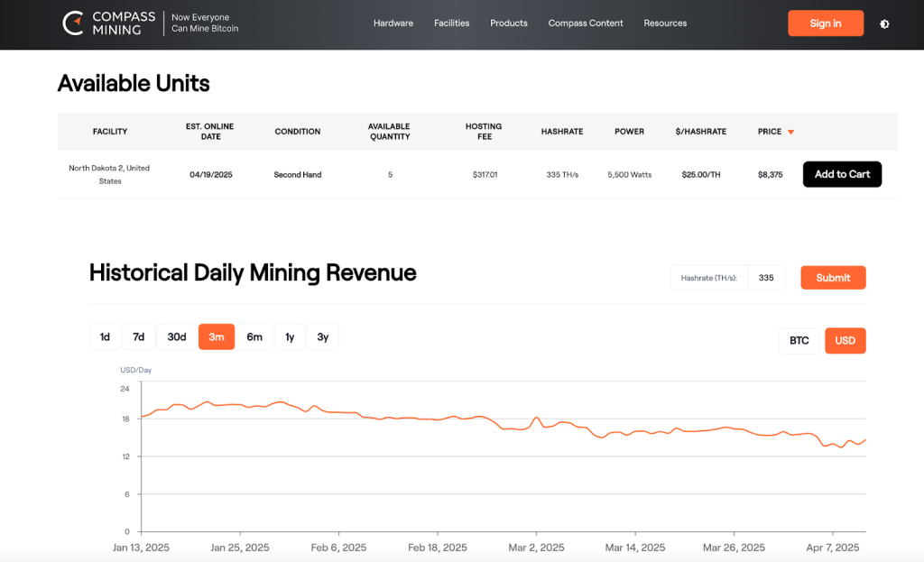The width and height of the screenshot is (924, 562).
Task: Show the 1y revenue history
Action: (x=290, y=337)
